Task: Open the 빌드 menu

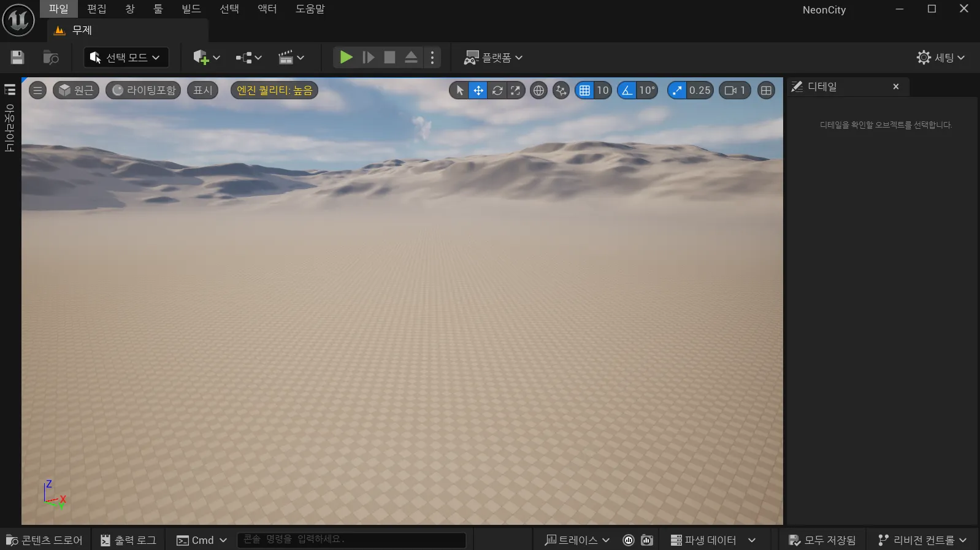Action: click(191, 9)
